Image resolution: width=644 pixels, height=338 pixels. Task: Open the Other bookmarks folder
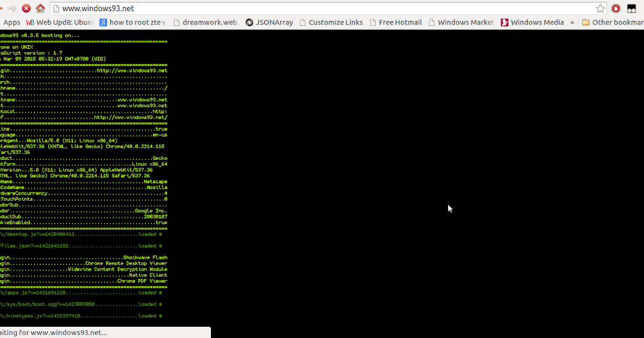click(x=612, y=23)
